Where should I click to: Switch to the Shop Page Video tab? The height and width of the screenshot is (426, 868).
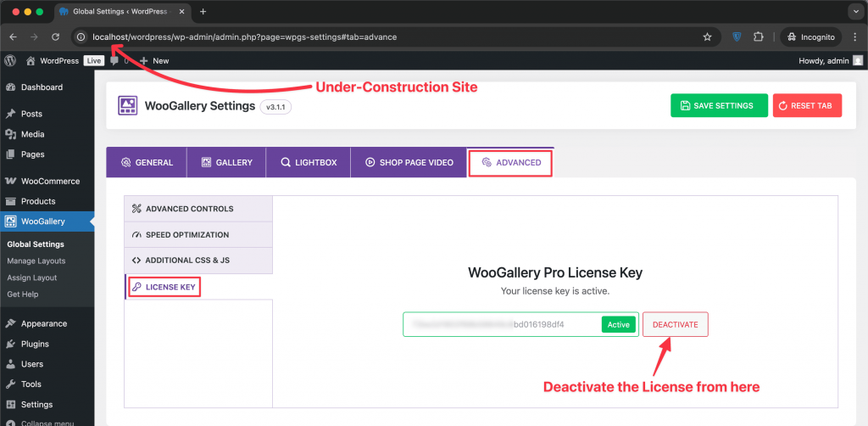pos(409,162)
